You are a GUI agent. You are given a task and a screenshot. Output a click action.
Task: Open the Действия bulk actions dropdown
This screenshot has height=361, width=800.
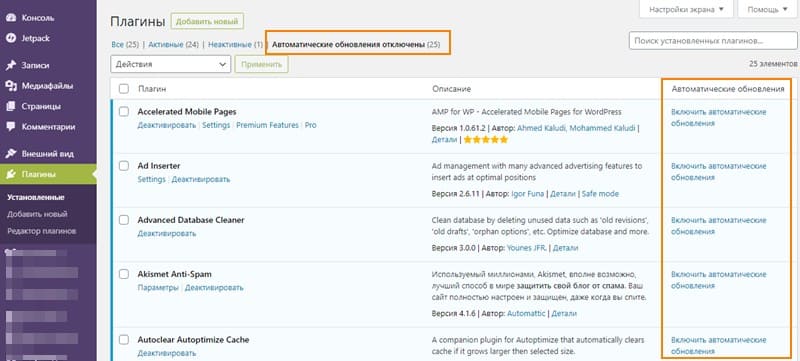point(171,64)
